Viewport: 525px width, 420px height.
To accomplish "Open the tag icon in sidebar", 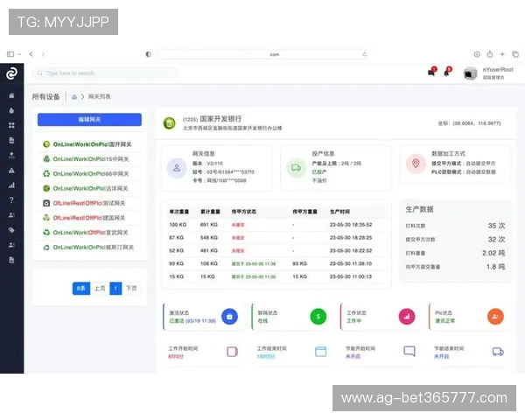I will [x=11, y=230].
